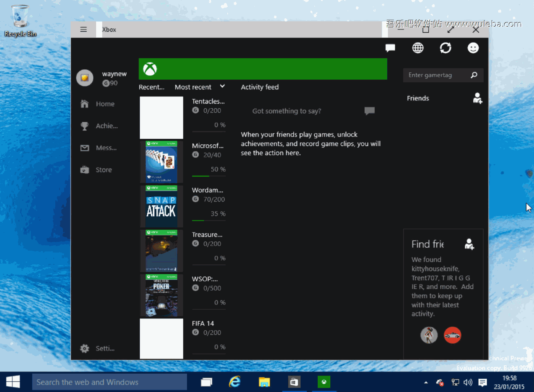Select the WSOP game title
The width and height of the screenshot is (534, 392).
205,279
